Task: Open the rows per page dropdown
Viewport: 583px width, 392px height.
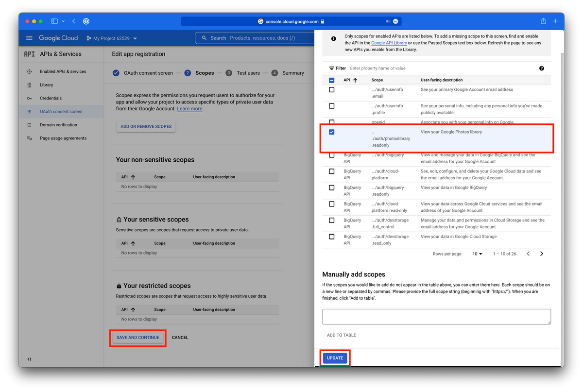Action: point(477,254)
